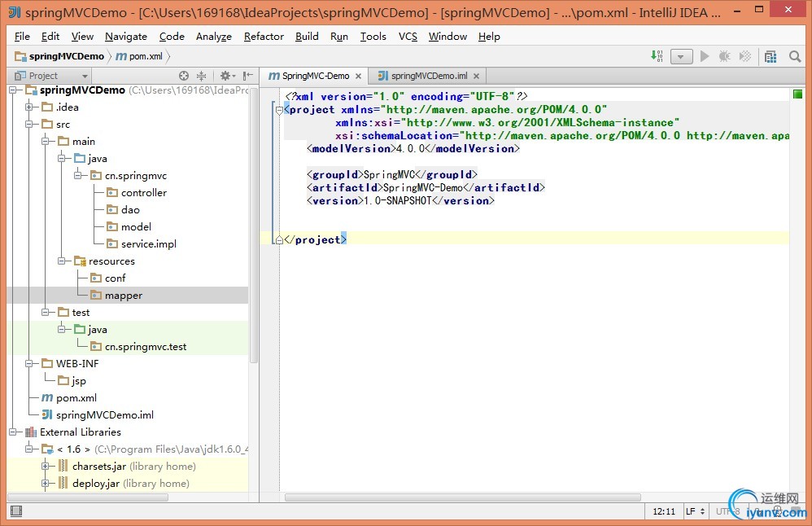Image resolution: width=812 pixels, height=526 pixels.
Task: Click Scroll from Source icon in Project panel
Action: tap(184, 76)
